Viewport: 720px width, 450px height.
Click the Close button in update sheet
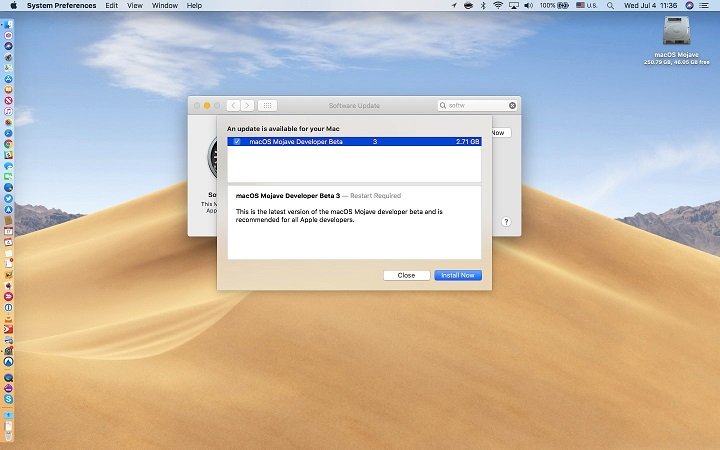tap(406, 275)
